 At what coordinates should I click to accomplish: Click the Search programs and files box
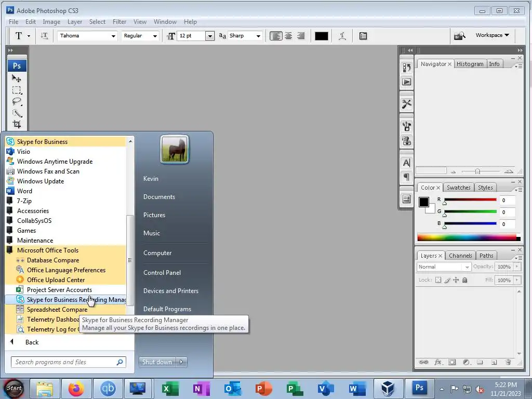68,362
